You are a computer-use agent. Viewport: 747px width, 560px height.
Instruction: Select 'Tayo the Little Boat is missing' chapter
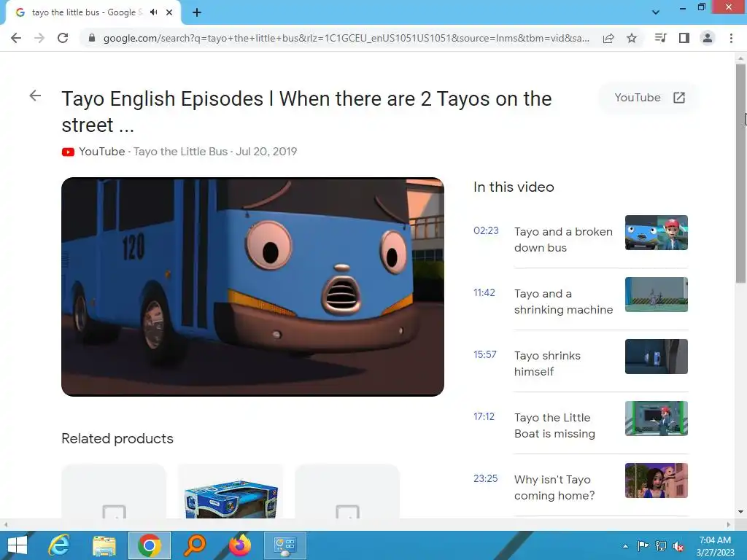tap(554, 425)
